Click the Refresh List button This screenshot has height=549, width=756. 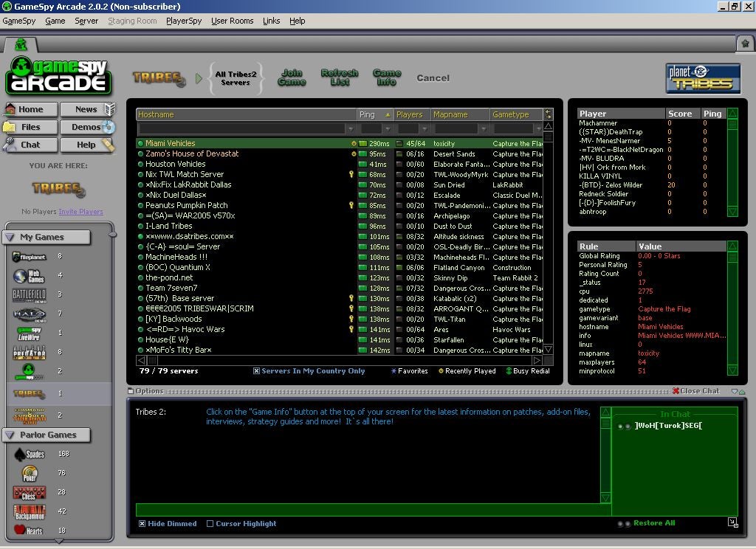click(x=340, y=77)
